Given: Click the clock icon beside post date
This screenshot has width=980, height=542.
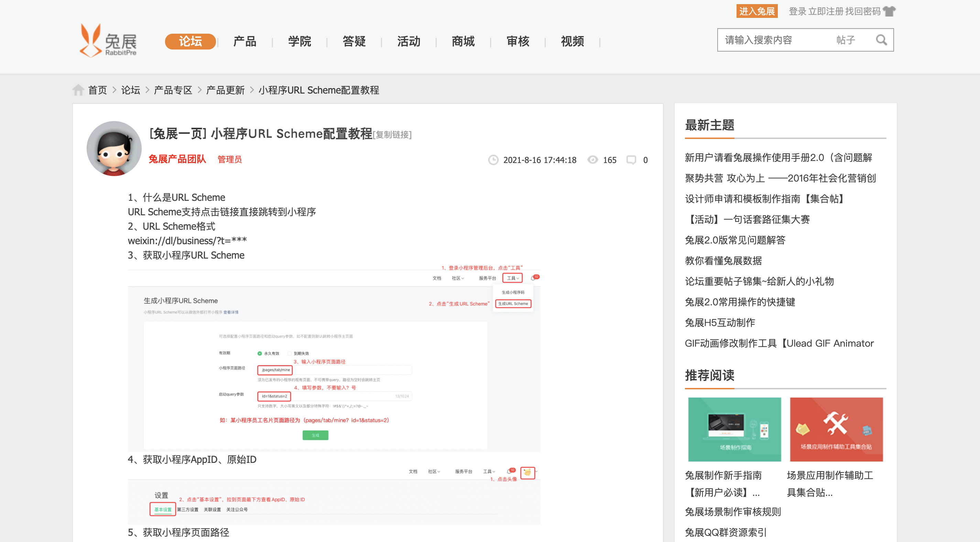Looking at the screenshot, I should (x=493, y=160).
